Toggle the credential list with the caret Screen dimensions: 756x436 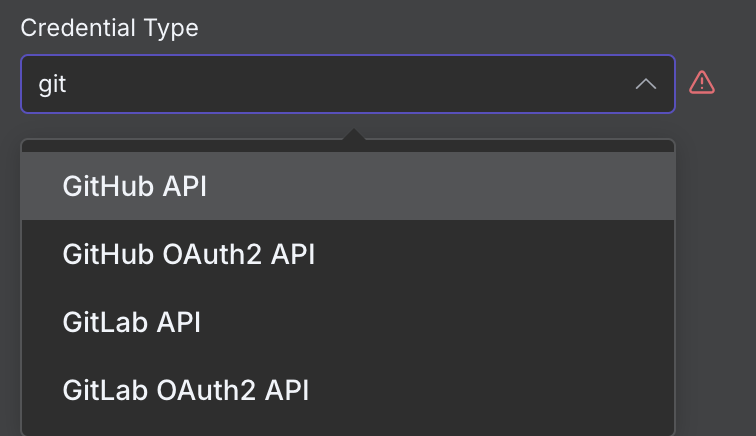[x=646, y=84]
